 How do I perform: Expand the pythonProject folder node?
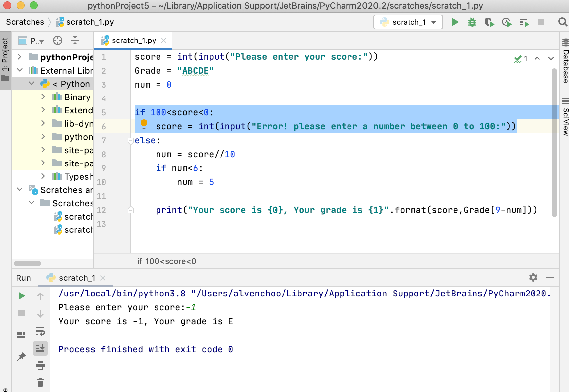pos(20,57)
